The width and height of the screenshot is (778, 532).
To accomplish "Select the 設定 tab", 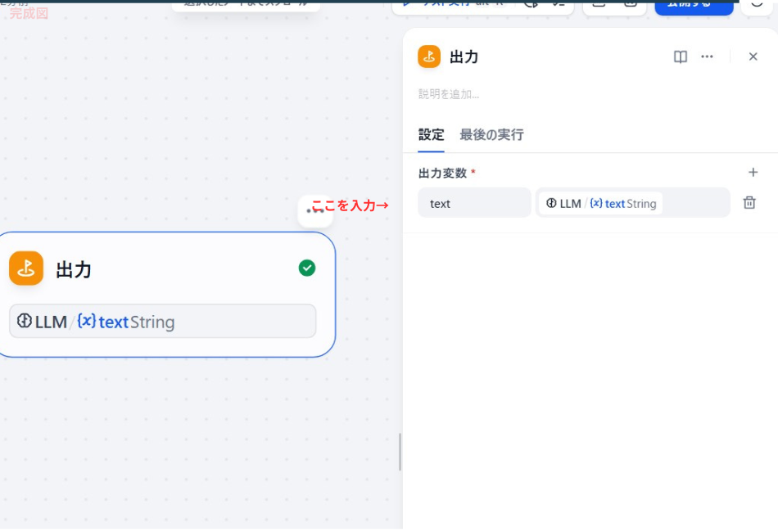I will coord(431,134).
